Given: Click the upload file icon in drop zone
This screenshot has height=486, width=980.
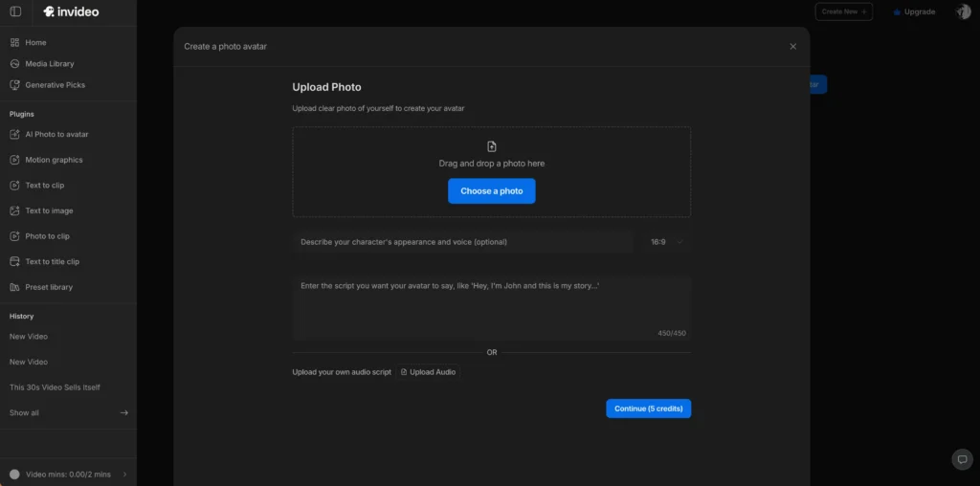Looking at the screenshot, I should coord(492,146).
